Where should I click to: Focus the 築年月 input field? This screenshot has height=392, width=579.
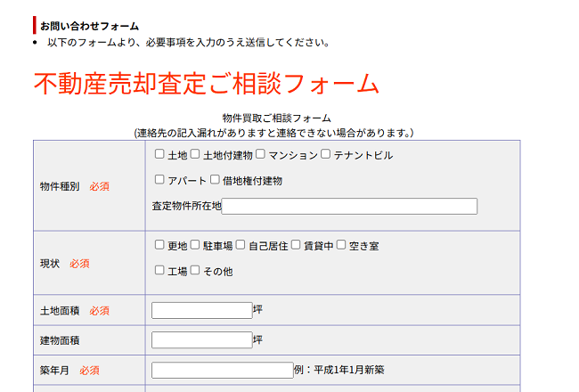pos(222,370)
